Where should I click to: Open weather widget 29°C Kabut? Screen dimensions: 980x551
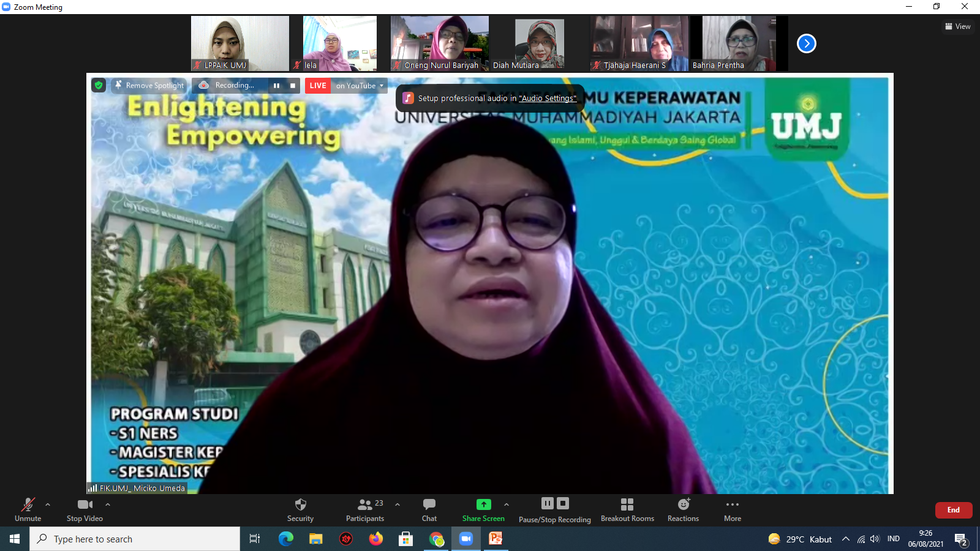click(800, 539)
